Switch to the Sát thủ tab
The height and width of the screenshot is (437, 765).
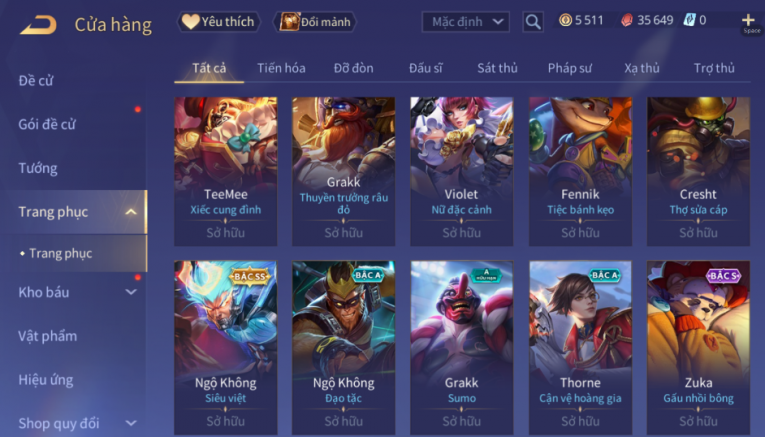click(497, 68)
